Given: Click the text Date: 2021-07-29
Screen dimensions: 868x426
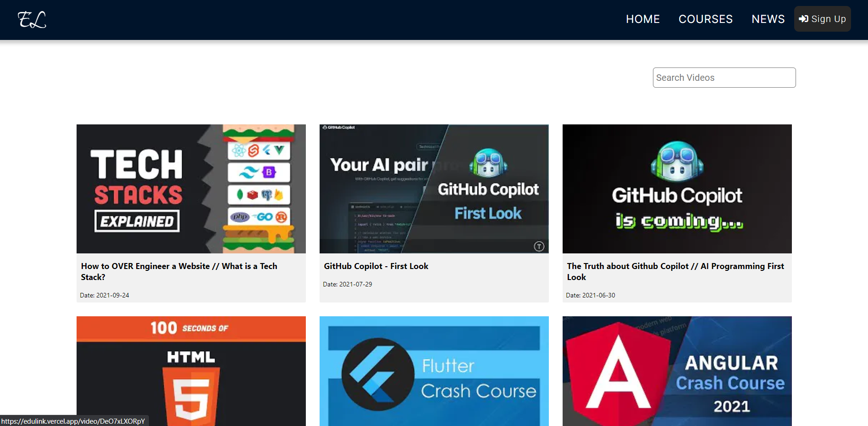Looking at the screenshot, I should point(348,284).
